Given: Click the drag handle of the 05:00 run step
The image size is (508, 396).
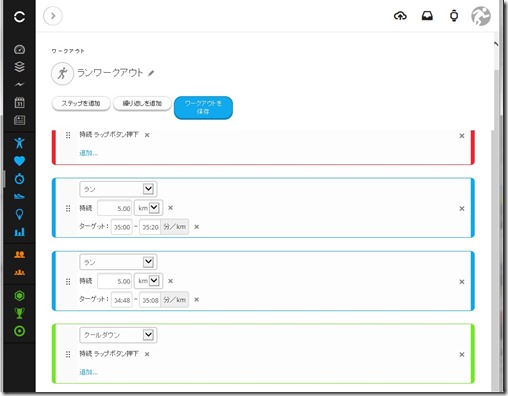Looking at the screenshot, I should (68, 209).
